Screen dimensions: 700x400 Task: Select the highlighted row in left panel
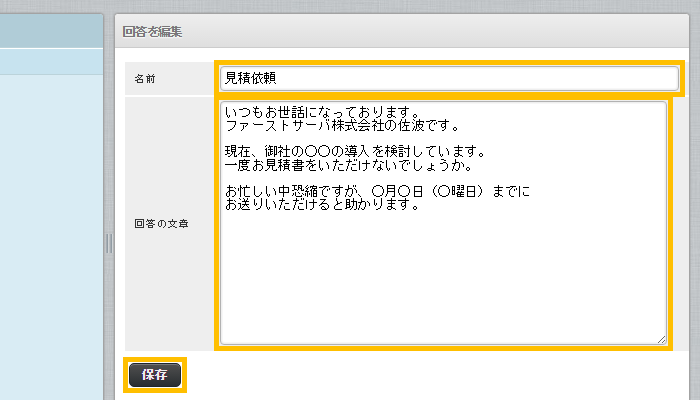[50, 61]
